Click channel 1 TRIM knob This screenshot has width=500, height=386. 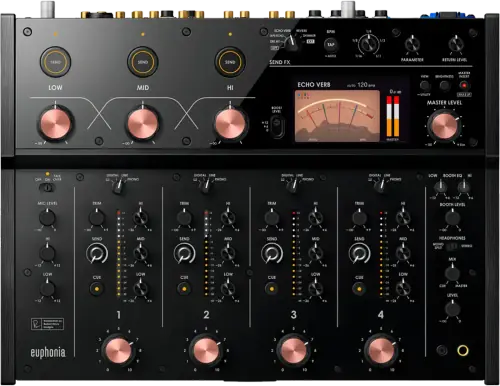click(97, 218)
